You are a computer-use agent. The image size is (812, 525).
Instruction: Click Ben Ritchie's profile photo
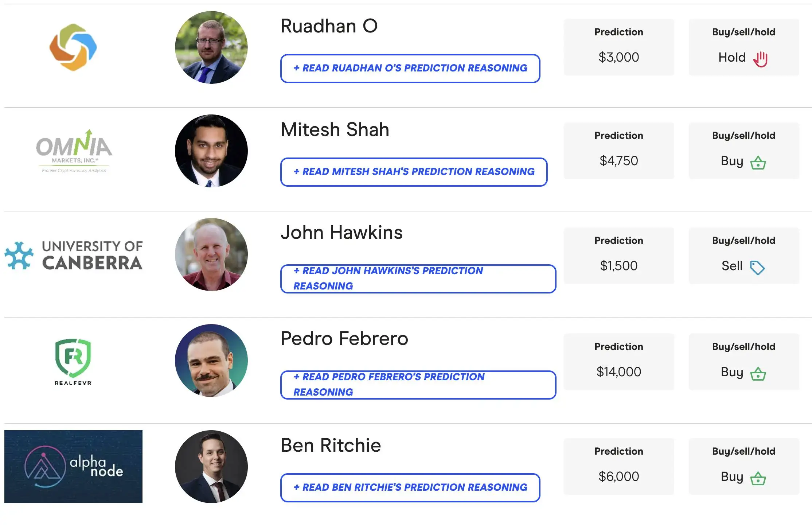(x=211, y=466)
